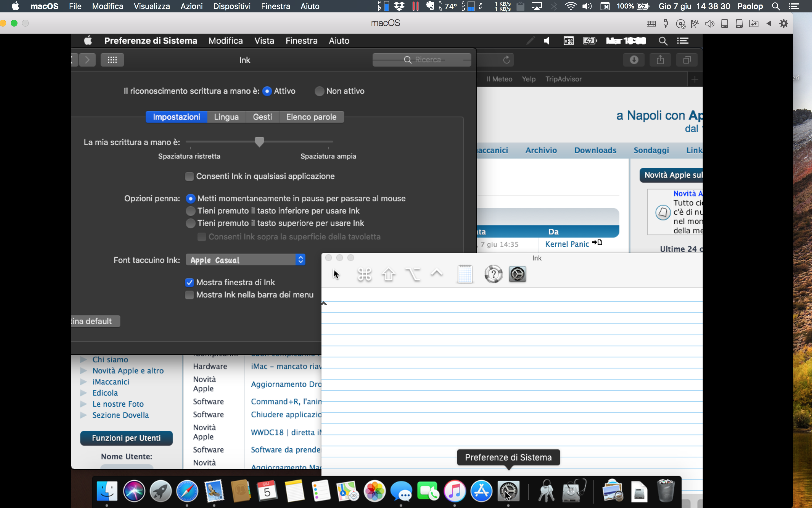Click the handwriting spacing slider handle
812x508 pixels.
259,142
